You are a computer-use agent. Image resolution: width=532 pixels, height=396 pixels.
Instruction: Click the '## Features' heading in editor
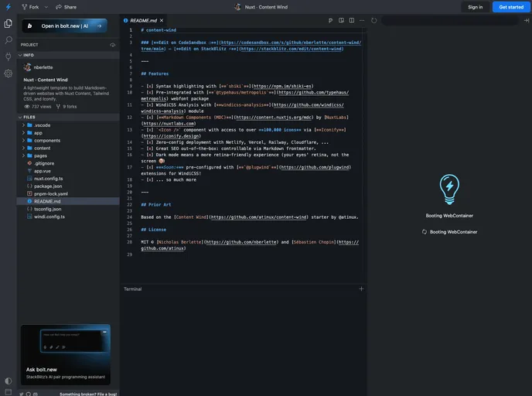155,73
